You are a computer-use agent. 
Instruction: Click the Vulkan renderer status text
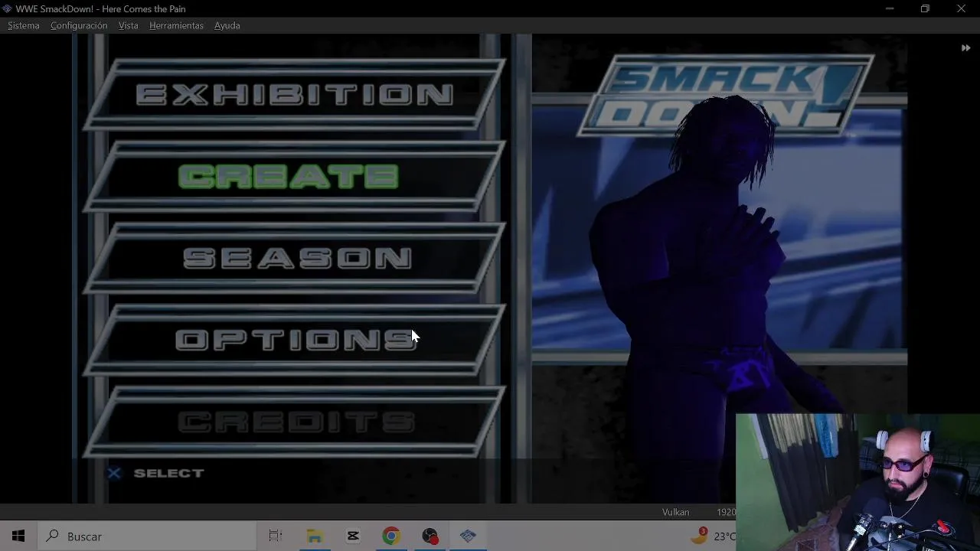click(675, 512)
